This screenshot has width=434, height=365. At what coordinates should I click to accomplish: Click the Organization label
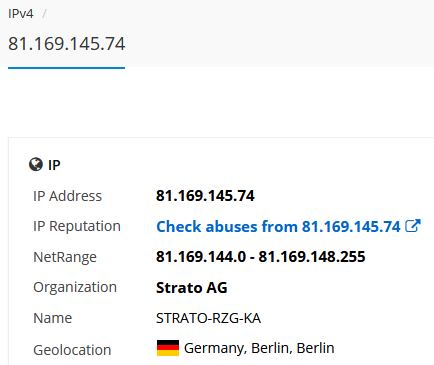[75, 287]
